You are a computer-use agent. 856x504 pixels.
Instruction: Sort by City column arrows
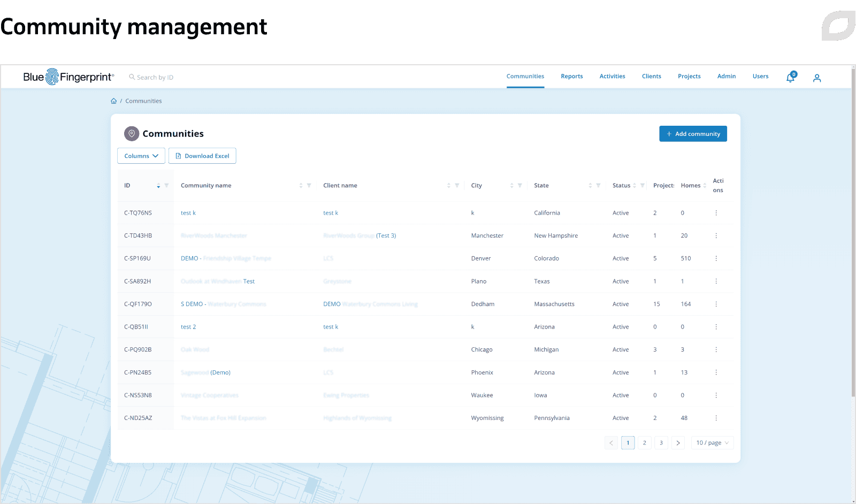pos(511,186)
